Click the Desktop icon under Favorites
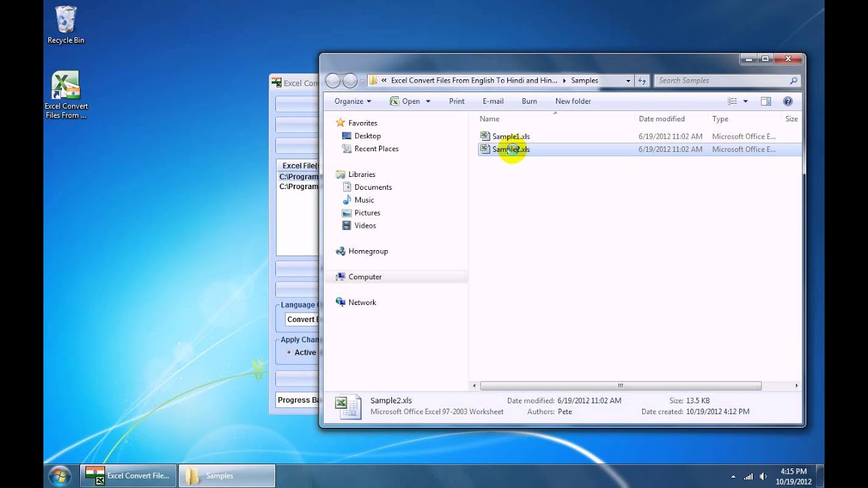 pos(347,136)
